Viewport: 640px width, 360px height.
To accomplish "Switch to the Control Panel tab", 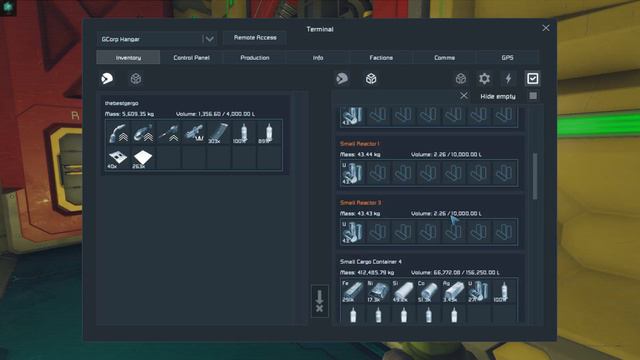I will click(191, 58).
